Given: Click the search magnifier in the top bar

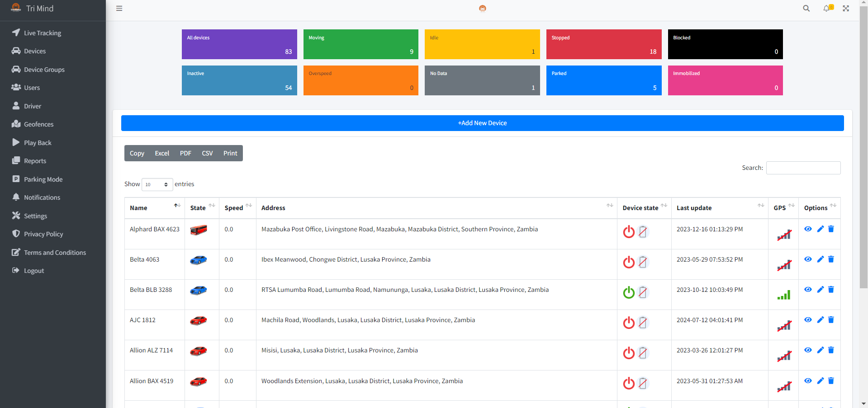Looking at the screenshot, I should coord(806,8).
